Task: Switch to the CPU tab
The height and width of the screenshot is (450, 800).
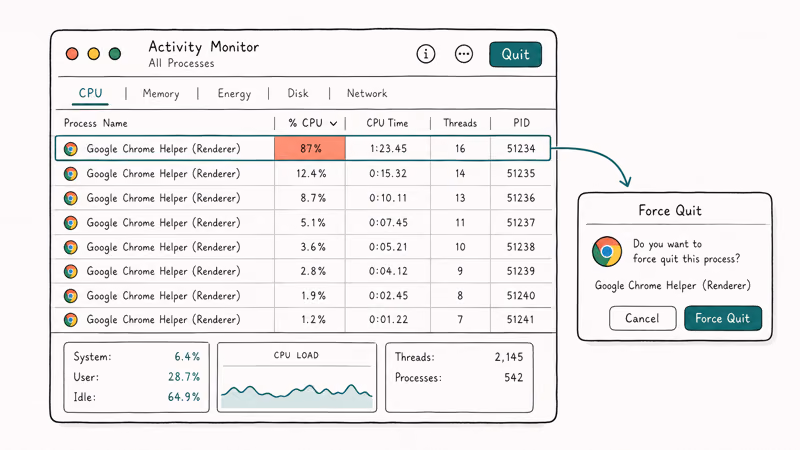Action: (x=90, y=93)
